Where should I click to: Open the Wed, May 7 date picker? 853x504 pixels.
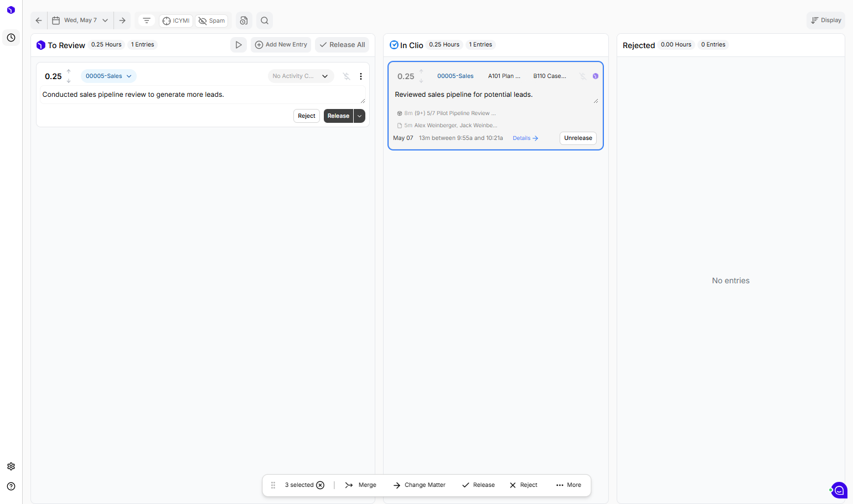[80, 20]
